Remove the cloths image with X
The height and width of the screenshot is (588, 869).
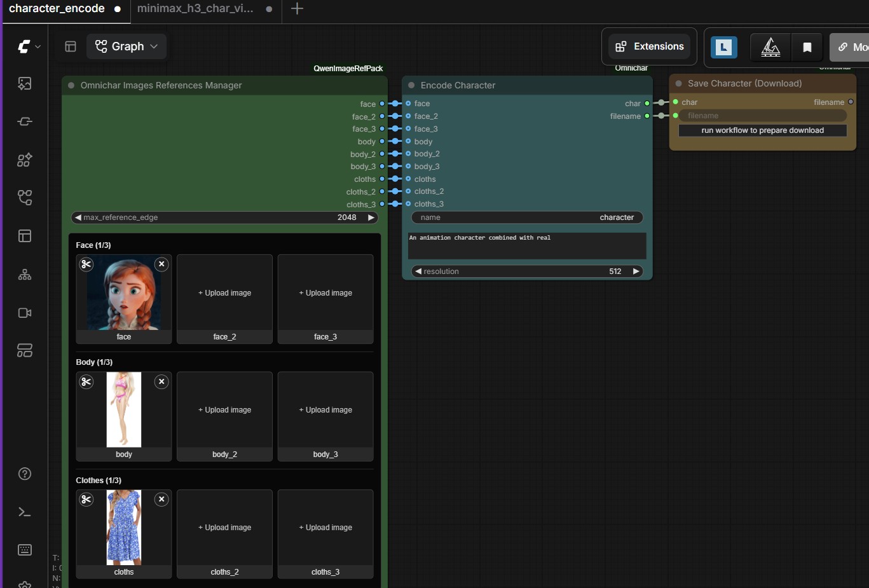point(161,499)
